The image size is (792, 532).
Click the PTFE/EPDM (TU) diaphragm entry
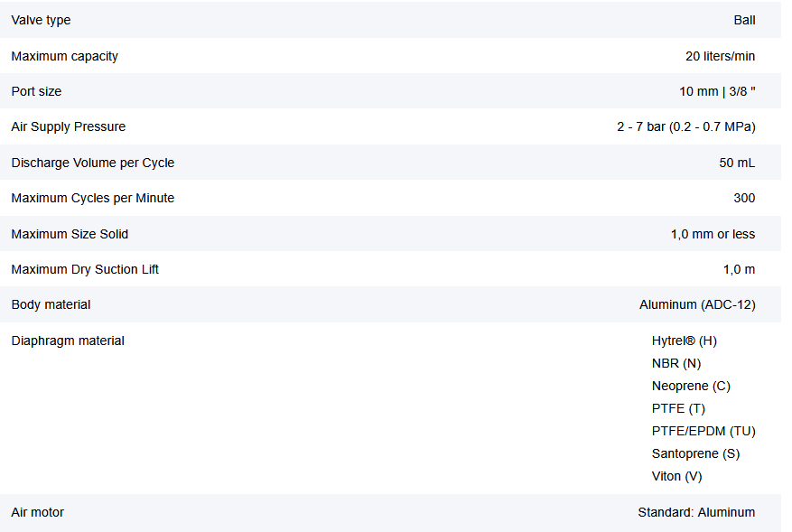tap(703, 431)
